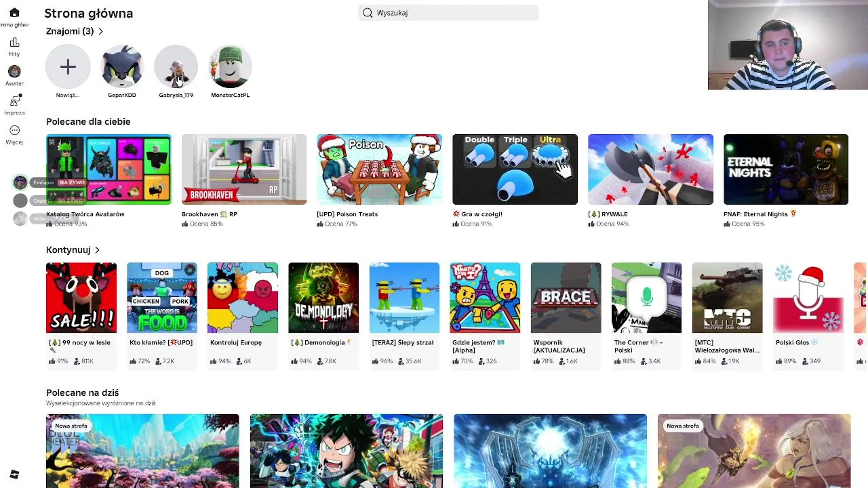
Task: Open the Wspornik BRACE game thumbnail
Action: coord(566,298)
